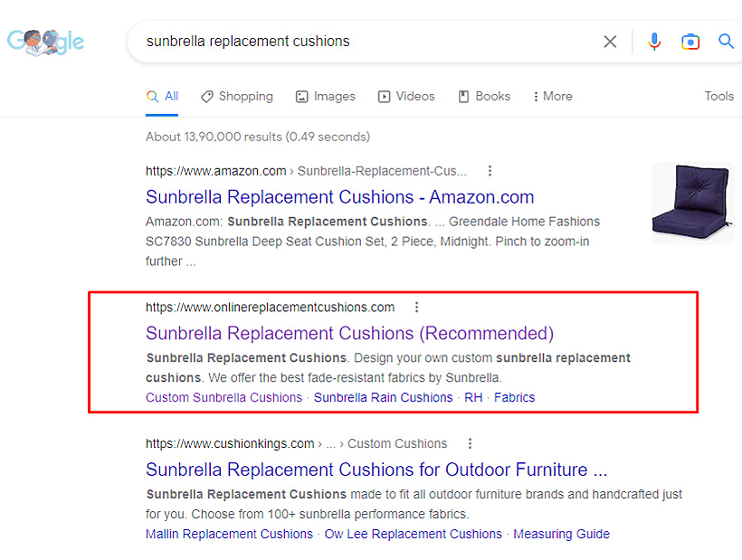This screenshot has height=560, width=742.
Task: Click the blue magnifier search button
Action: (726, 41)
